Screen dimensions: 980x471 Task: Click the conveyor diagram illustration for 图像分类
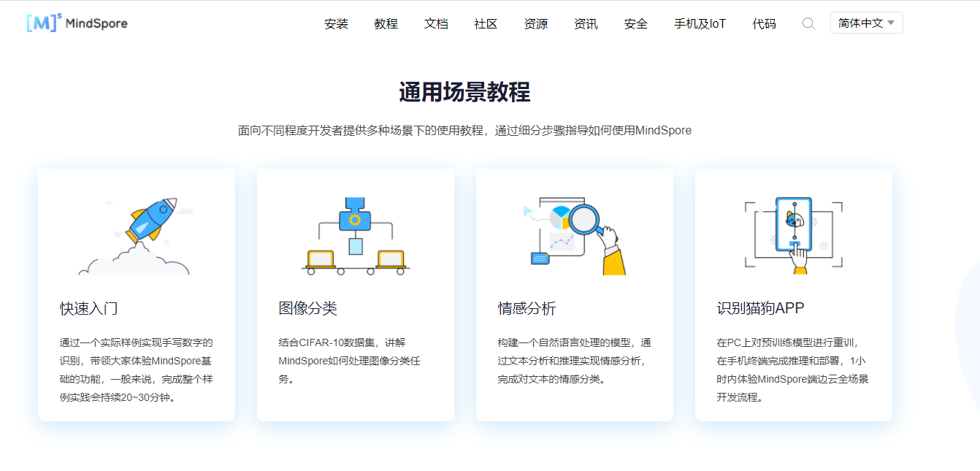click(x=356, y=235)
